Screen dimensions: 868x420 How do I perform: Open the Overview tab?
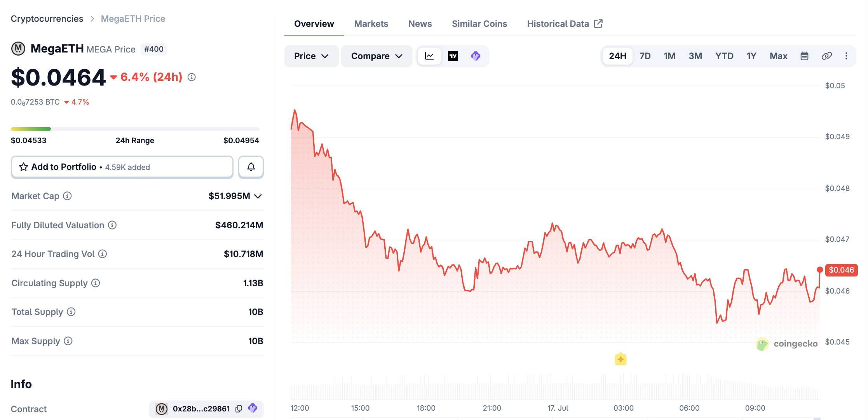[x=314, y=24]
